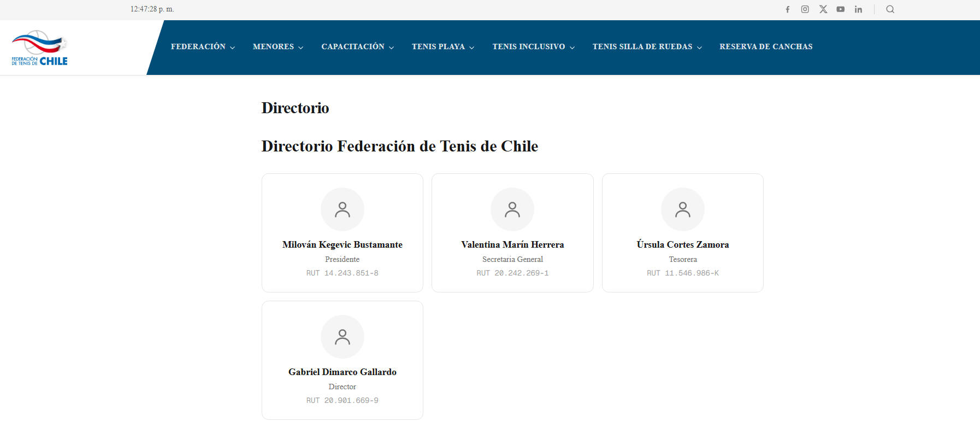Open the Facebook social link icon

click(x=788, y=9)
